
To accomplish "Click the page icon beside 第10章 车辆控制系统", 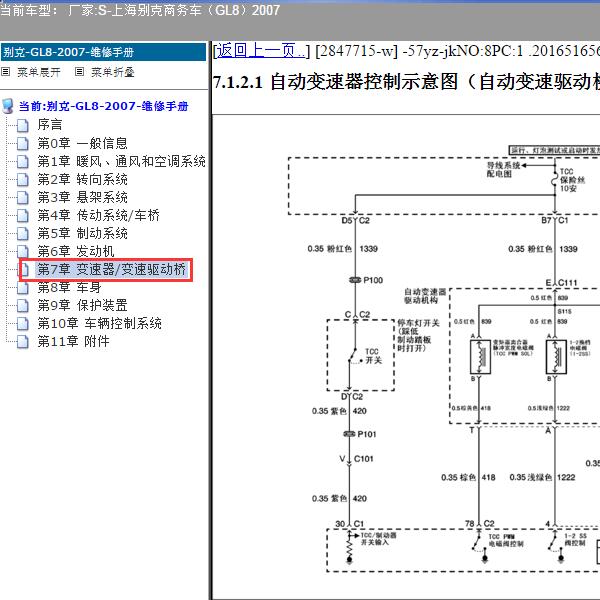I will pyautogui.click(x=23, y=323).
